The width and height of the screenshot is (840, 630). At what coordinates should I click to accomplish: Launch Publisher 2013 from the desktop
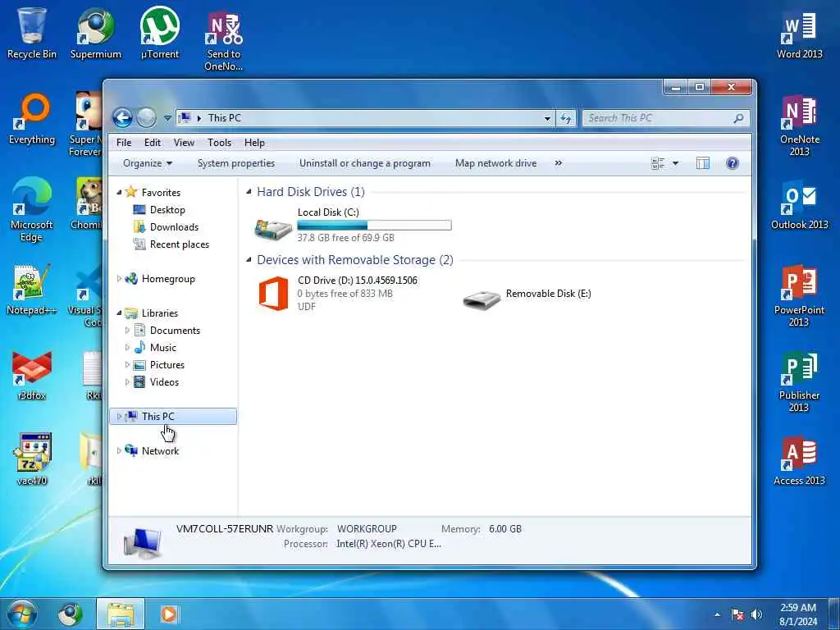(x=799, y=381)
